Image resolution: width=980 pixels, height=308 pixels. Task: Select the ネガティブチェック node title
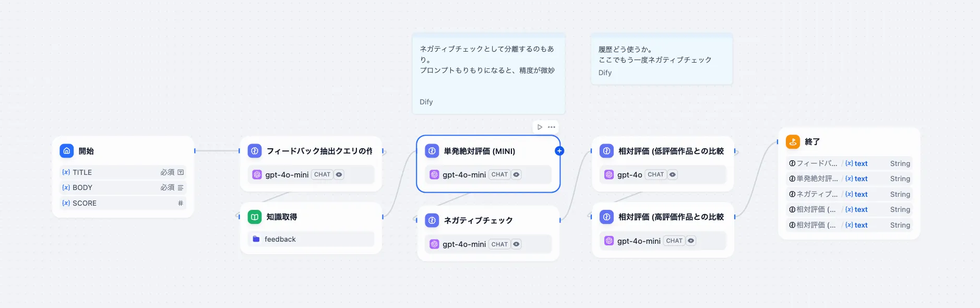(478, 220)
